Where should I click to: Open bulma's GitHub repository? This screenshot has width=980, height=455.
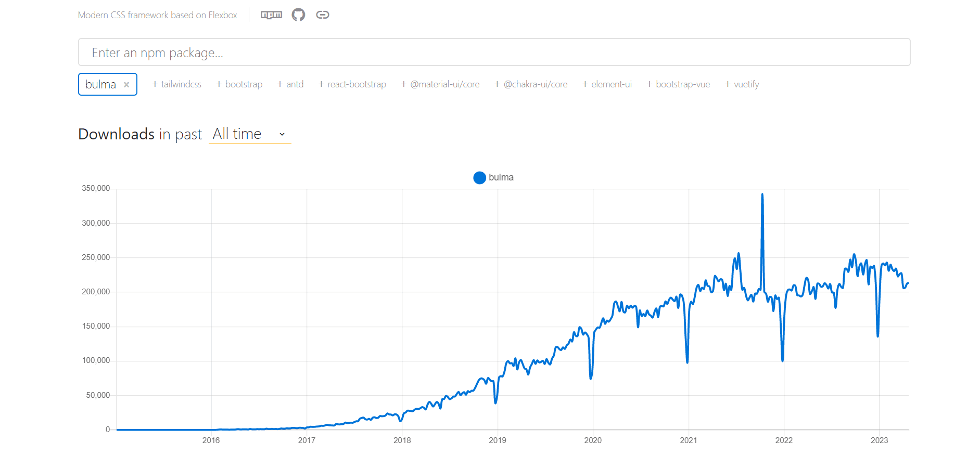tap(298, 15)
